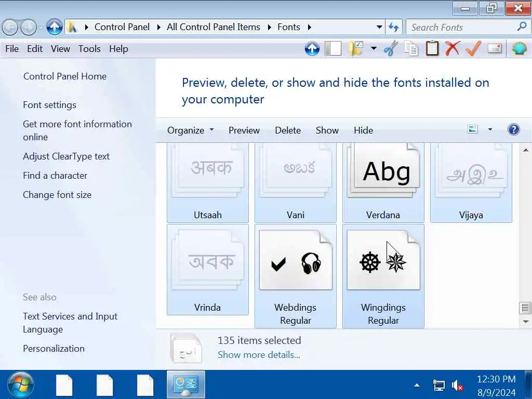This screenshot has width=532, height=399.
Task: Select the Vijaya font item
Action: [x=471, y=182]
